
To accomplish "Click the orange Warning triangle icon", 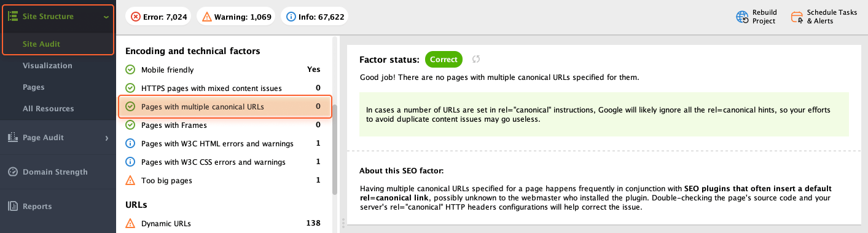I will point(206,17).
